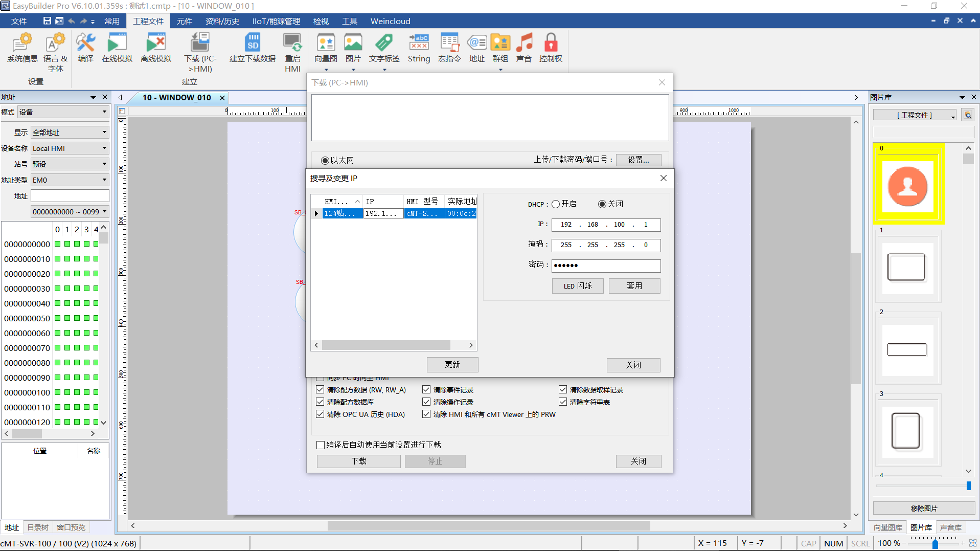Click the 声音 sound library icon

[523, 43]
